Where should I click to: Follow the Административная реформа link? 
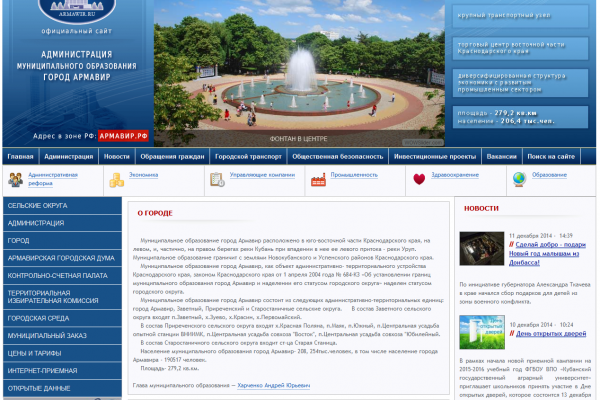coord(53,179)
